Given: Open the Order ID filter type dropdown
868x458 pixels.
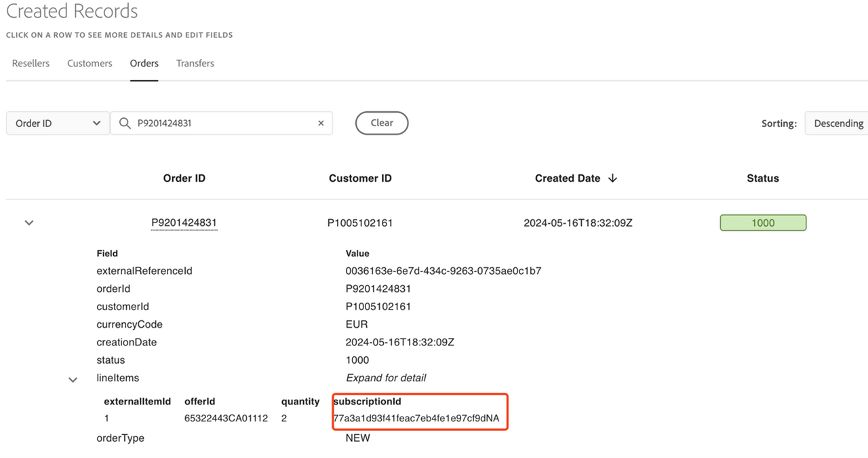Looking at the screenshot, I should click(x=58, y=123).
